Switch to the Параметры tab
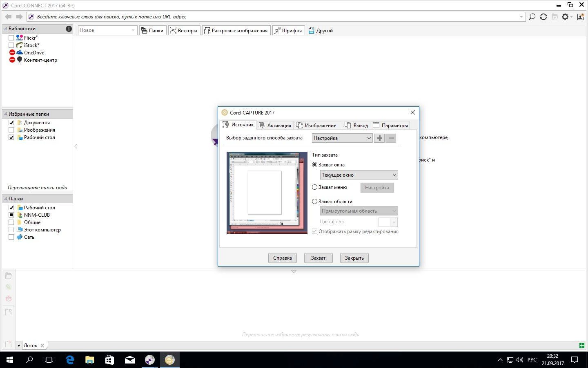This screenshot has height=368, width=588. tap(390, 126)
